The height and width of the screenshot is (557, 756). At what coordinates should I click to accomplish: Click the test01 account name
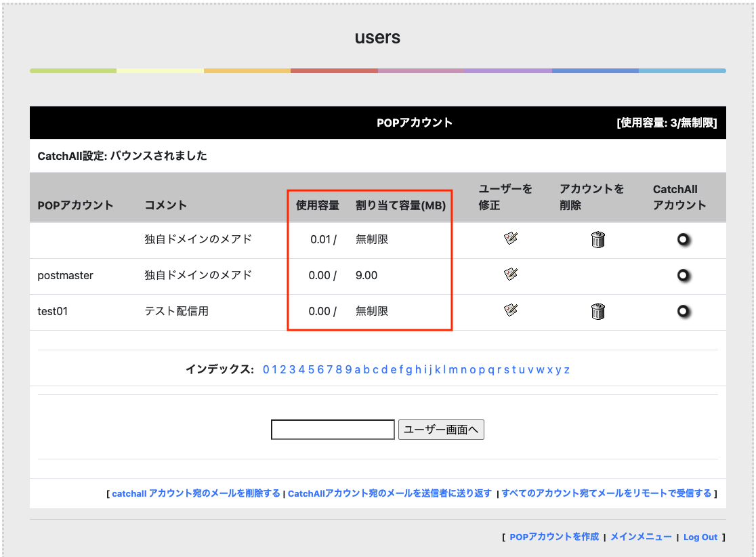[53, 311]
